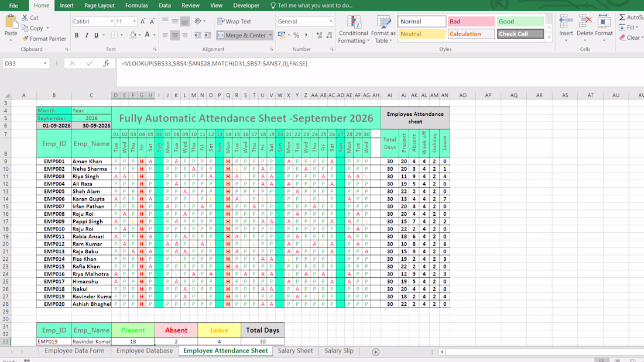Image resolution: width=644 pixels, height=362 pixels.
Task: Click the Format cells icon
Action: point(604,21)
